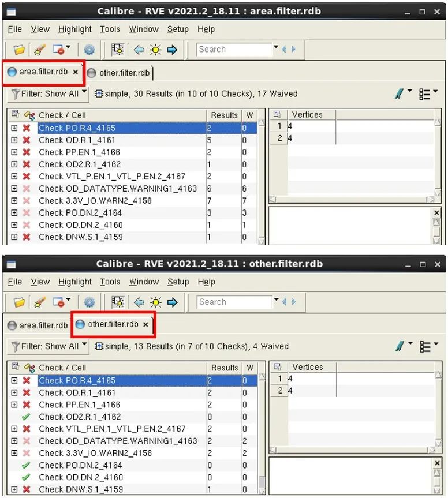
Task: Open database folder icon in area.filter.rdb window
Action: [x=19, y=50]
